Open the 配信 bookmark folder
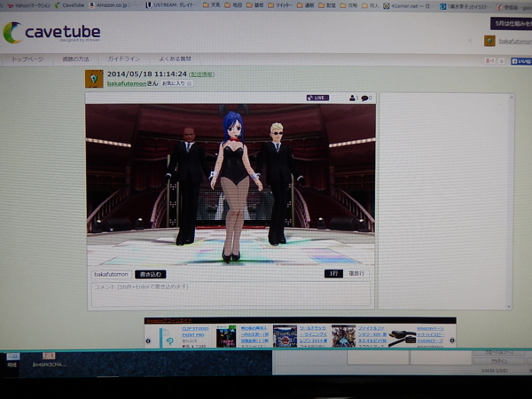532x399 pixels. point(327,5)
